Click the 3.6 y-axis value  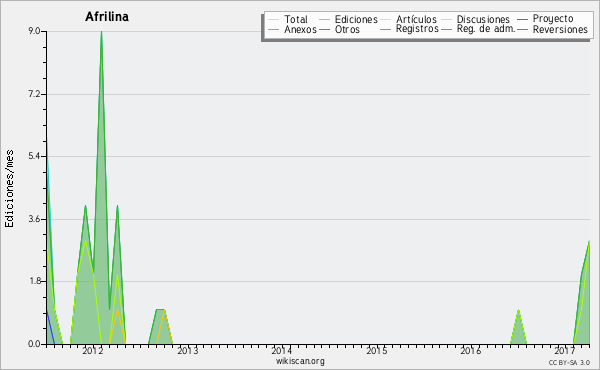[x=34, y=219]
